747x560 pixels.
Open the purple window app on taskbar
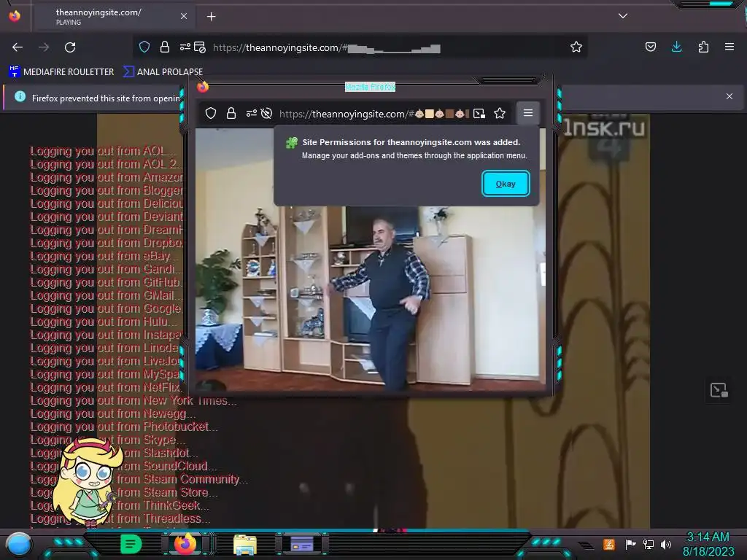click(x=301, y=544)
